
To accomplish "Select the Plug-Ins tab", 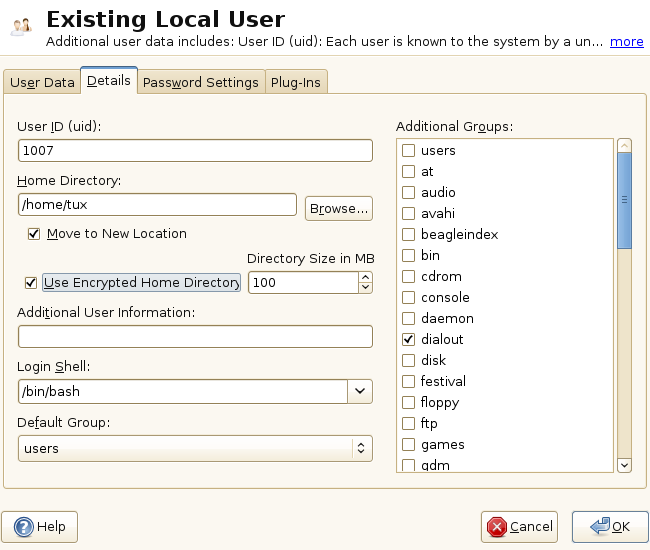I will (x=296, y=83).
